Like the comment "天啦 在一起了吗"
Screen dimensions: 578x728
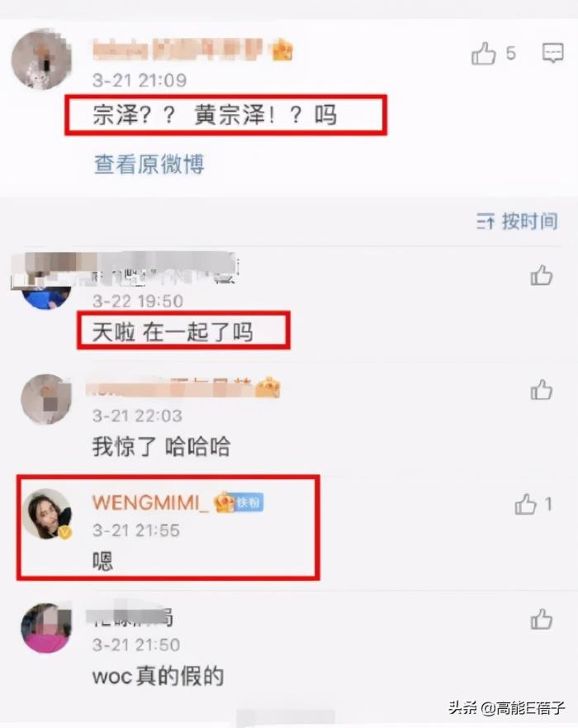[542, 275]
